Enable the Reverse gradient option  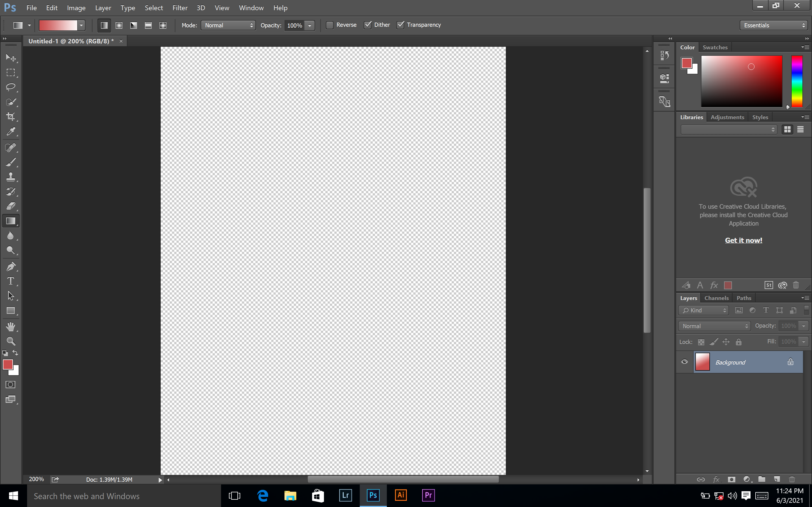click(330, 25)
